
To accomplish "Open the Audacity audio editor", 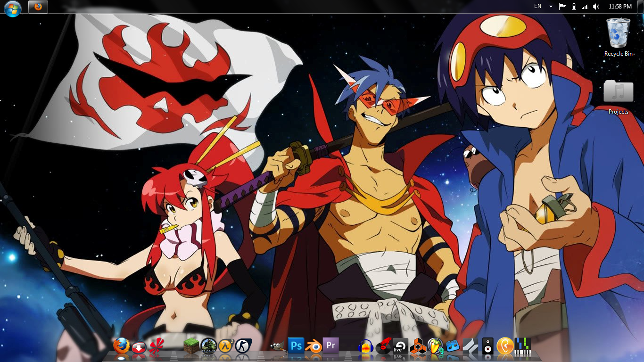I will 365,347.
